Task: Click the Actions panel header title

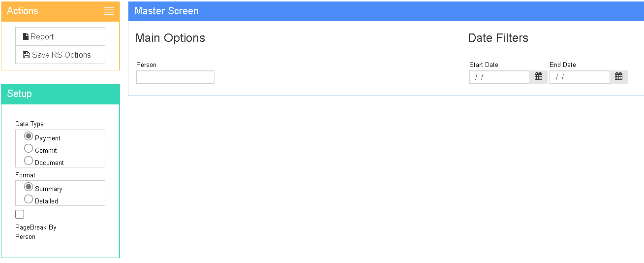Action: point(23,11)
